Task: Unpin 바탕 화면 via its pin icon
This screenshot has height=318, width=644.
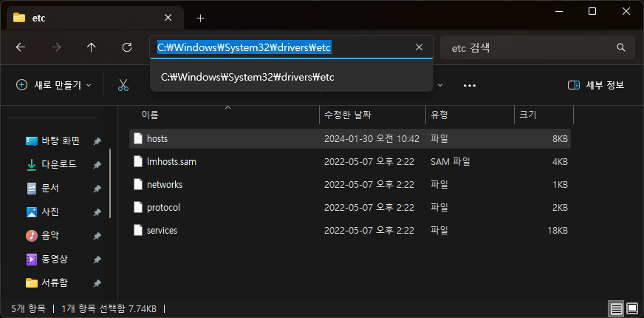Action: point(97,141)
